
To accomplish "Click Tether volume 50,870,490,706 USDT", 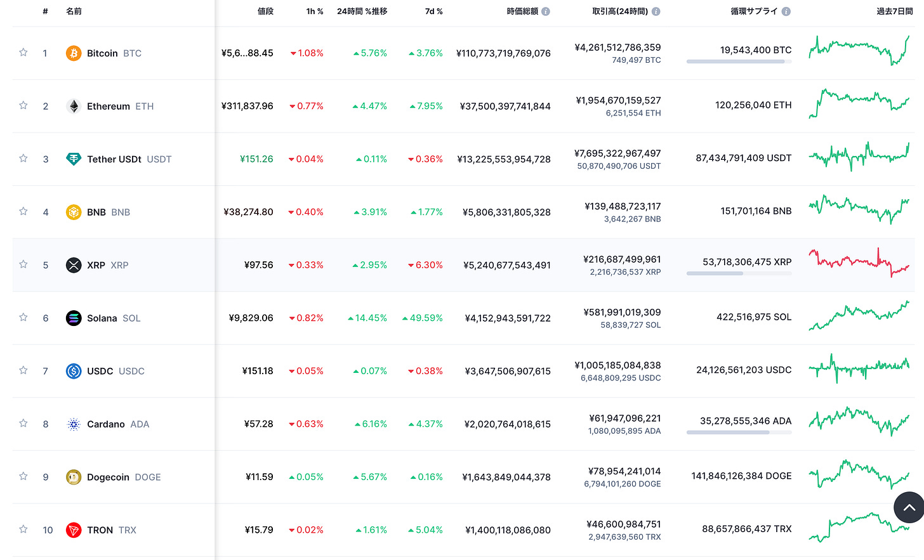I will (x=619, y=166).
